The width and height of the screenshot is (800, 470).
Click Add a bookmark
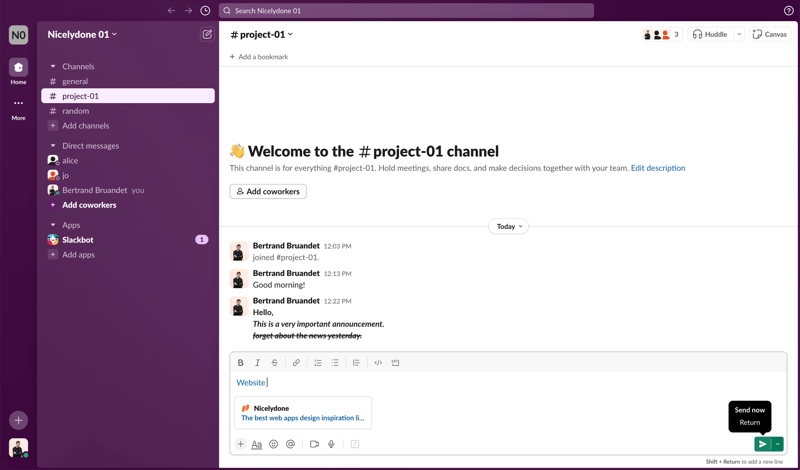pos(259,57)
